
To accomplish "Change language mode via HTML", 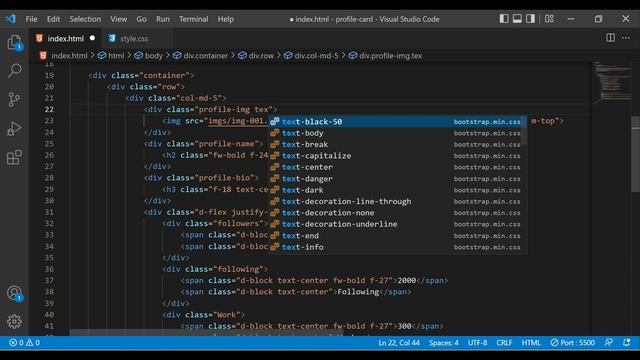I will pos(531,342).
